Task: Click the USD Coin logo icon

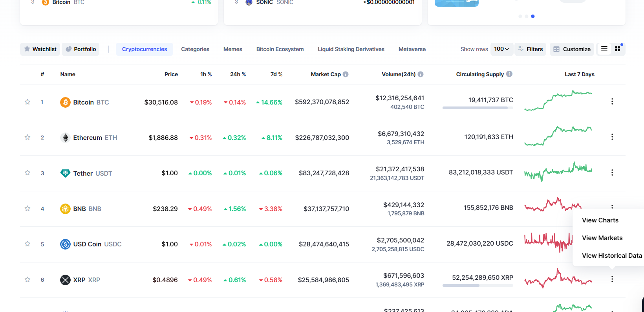Action: coord(65,244)
